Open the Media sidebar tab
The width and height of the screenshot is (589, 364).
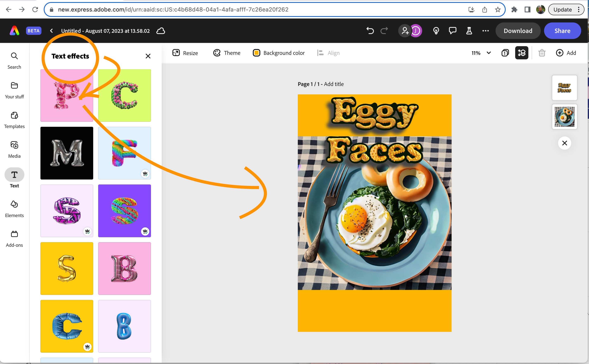[x=14, y=149]
